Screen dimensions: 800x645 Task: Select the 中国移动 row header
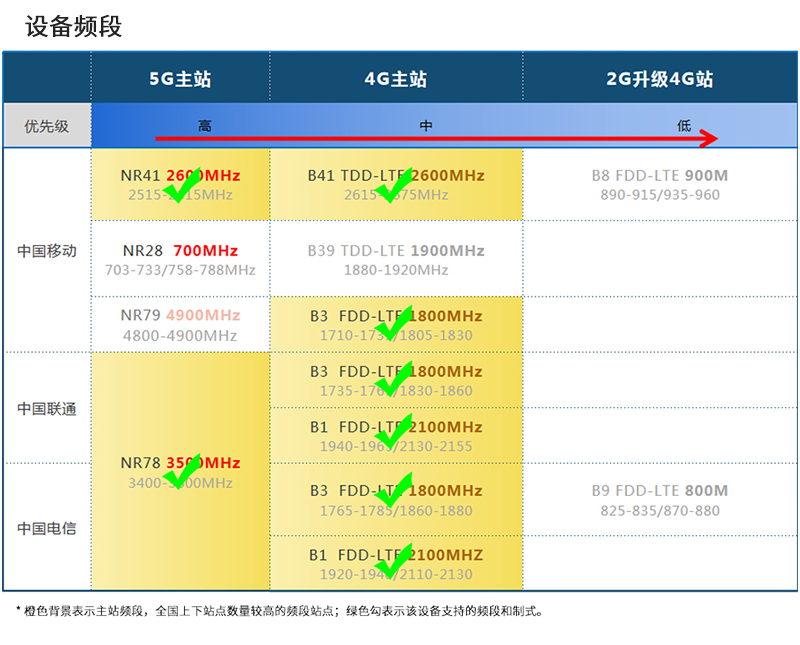click(47, 251)
